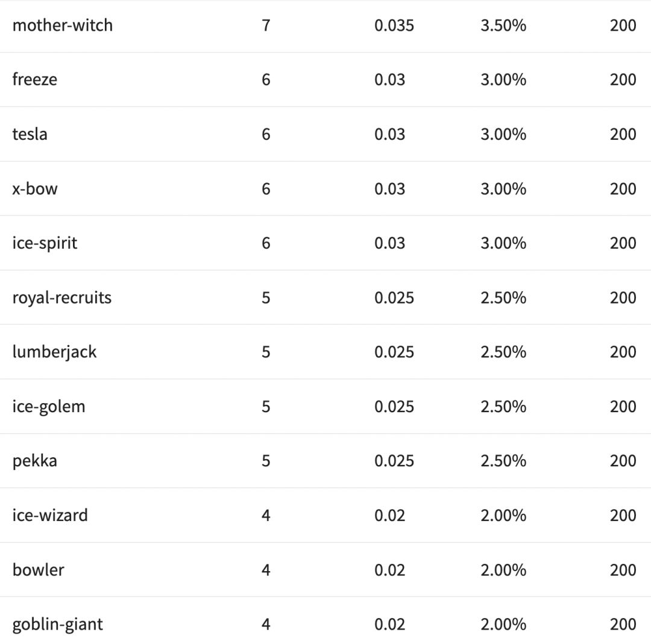Click the bowler card name
The image size is (651, 644).
[38, 570]
